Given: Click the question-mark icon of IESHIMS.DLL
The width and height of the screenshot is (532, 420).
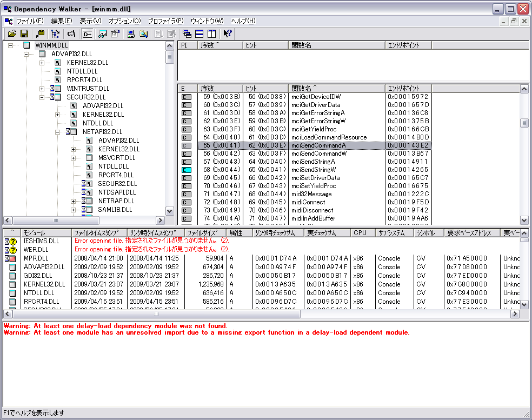Looking at the screenshot, I should (x=13, y=242).
